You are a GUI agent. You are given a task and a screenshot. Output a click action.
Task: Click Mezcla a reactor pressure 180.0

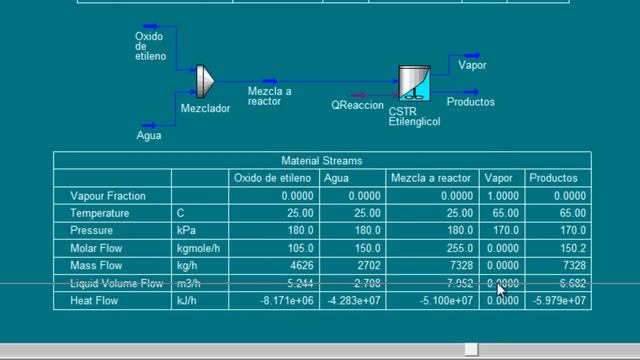click(460, 230)
